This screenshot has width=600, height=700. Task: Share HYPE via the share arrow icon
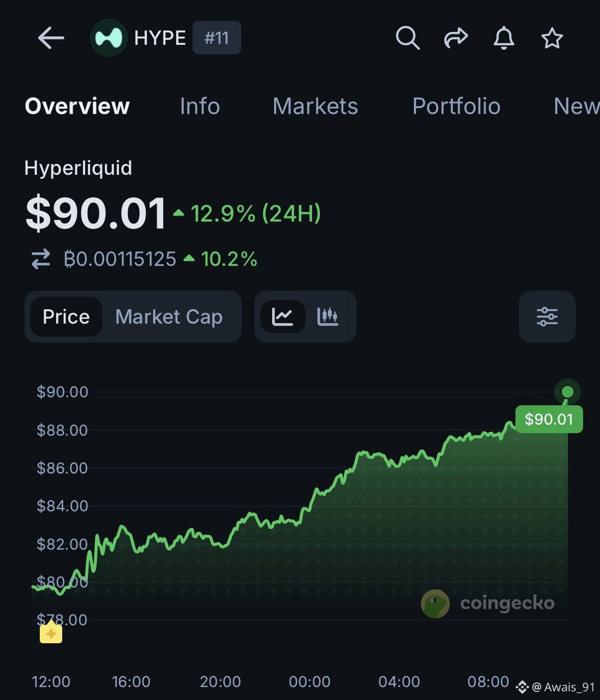tap(456, 38)
